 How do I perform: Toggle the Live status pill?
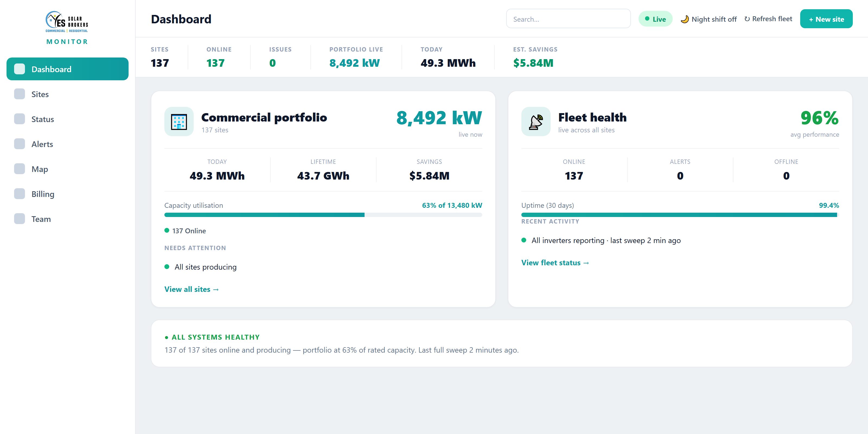point(655,19)
